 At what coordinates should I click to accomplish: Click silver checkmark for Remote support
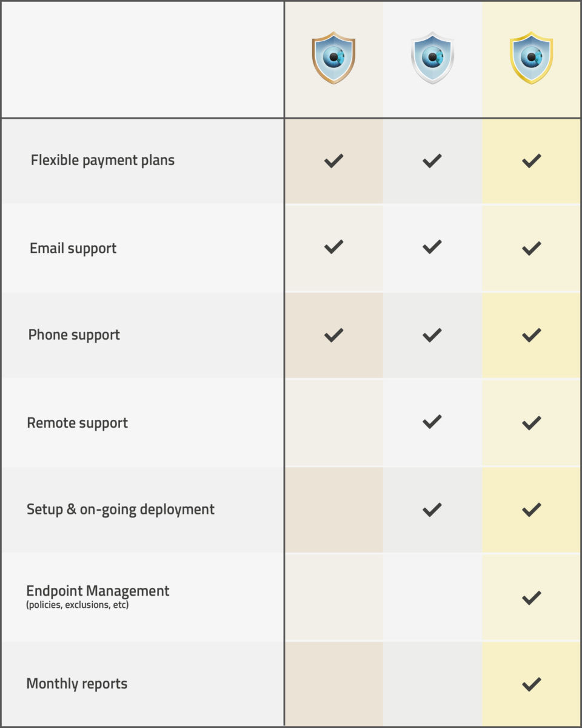pyautogui.click(x=432, y=422)
